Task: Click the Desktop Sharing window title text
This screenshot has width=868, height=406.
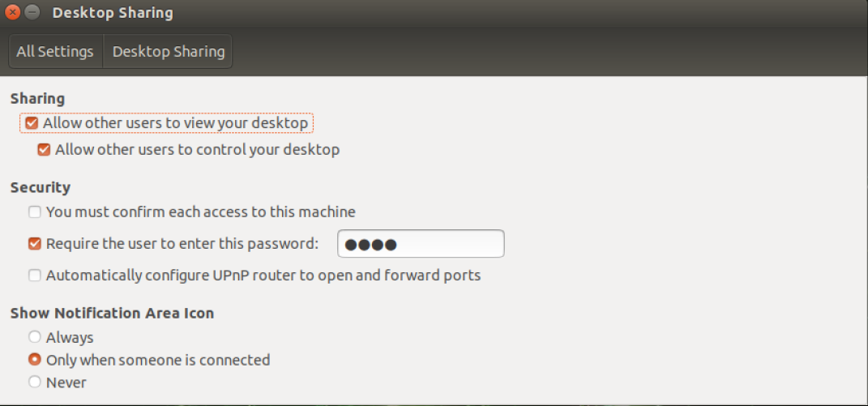Action: click(x=112, y=13)
